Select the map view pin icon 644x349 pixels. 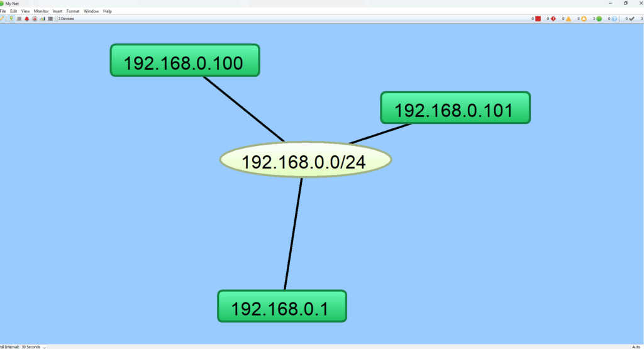11,19
